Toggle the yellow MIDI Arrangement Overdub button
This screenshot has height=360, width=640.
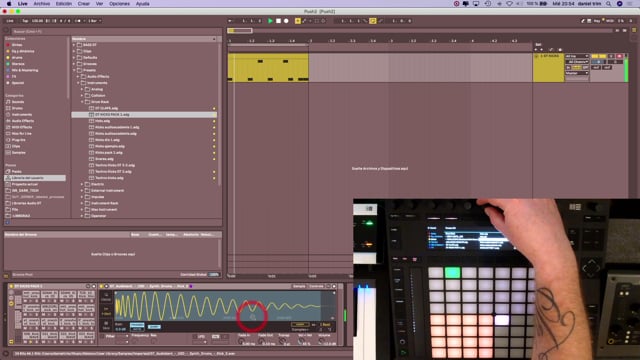pos(298,21)
